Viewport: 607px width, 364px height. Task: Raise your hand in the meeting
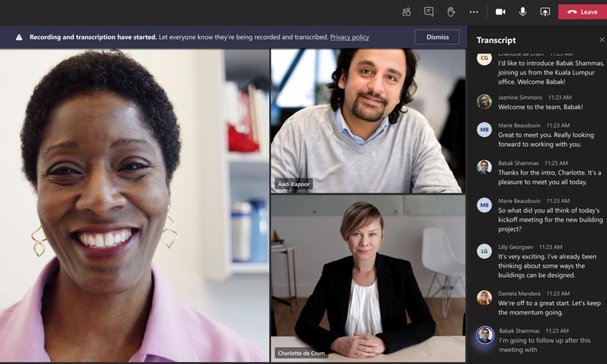pos(451,12)
